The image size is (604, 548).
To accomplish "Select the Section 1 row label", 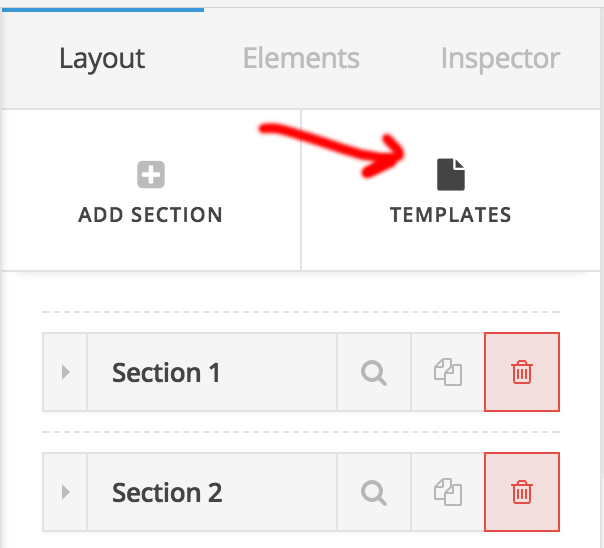I will (166, 373).
